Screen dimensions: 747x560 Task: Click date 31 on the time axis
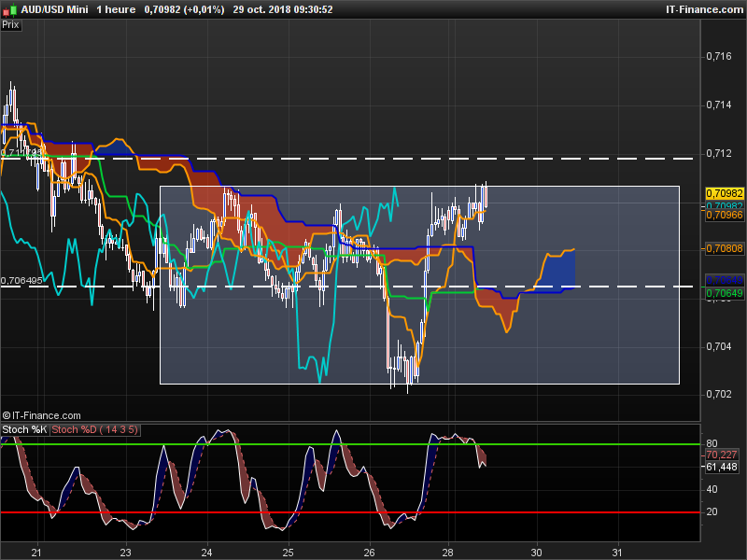coord(617,553)
